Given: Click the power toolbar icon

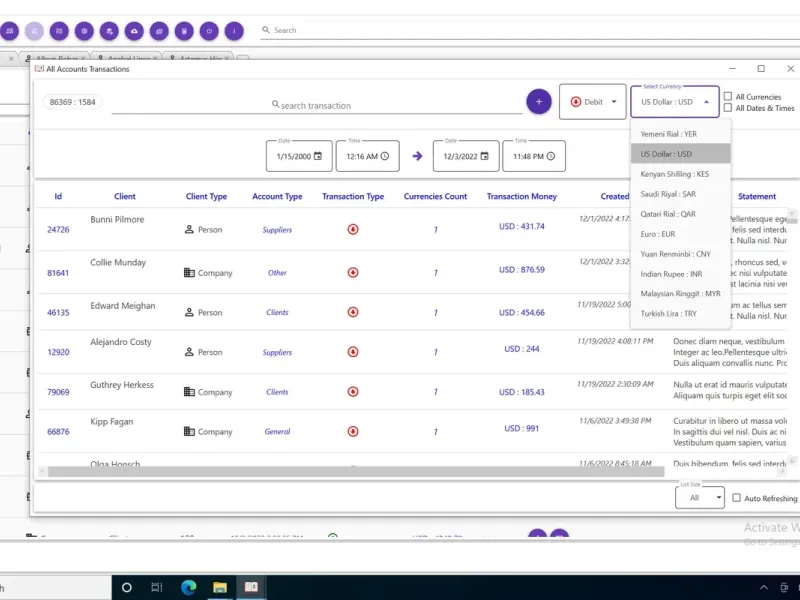Looking at the screenshot, I should tap(210, 31).
